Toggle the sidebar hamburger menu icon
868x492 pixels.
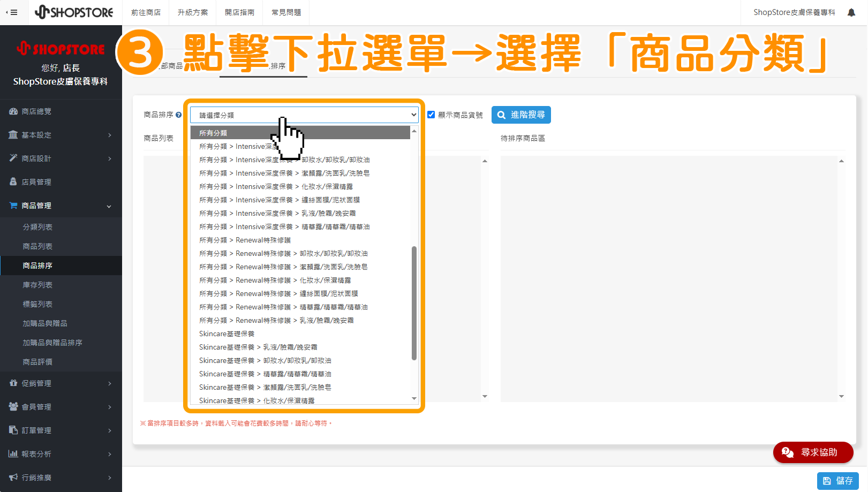12,12
